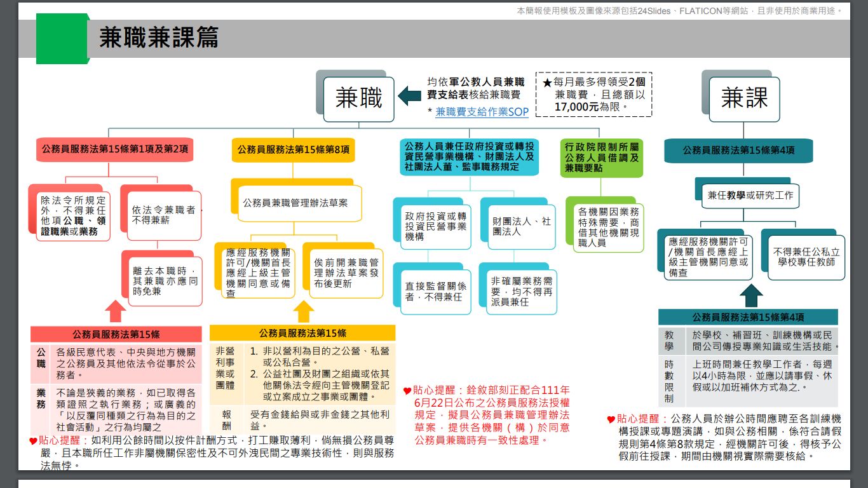
Task: Click the 不得兼任公私立學校專任教師 box
Action: (x=806, y=257)
